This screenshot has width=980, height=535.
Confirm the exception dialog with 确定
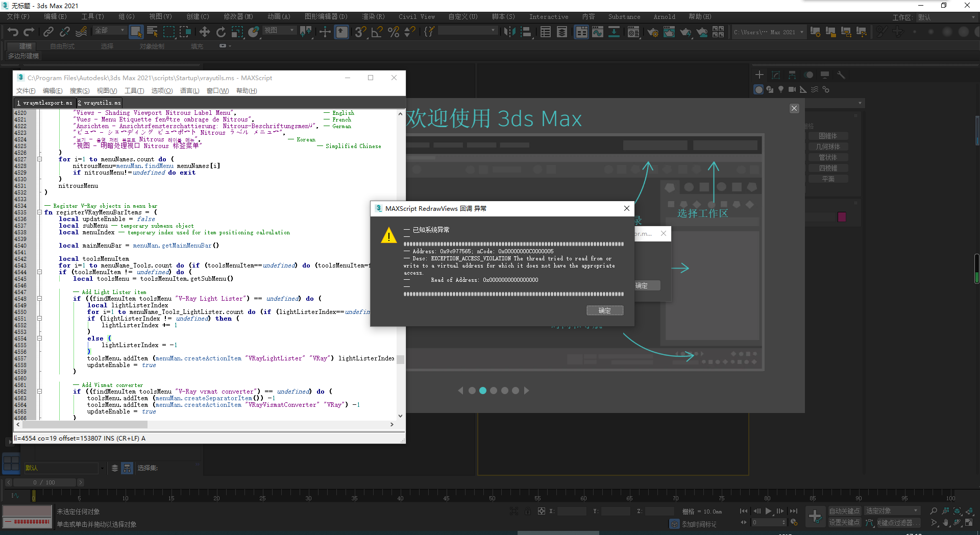(x=605, y=310)
